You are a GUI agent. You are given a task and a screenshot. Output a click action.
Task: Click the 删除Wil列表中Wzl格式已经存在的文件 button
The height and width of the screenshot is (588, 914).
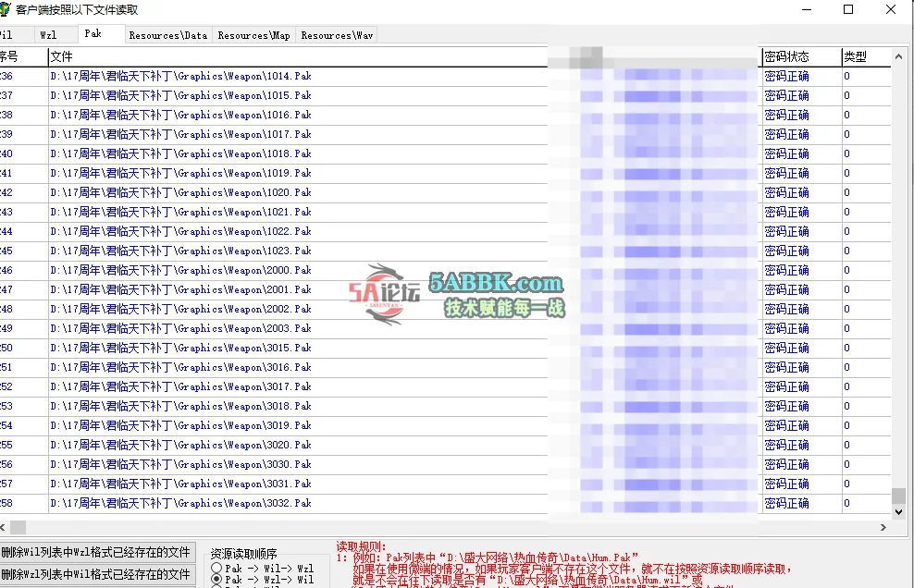coord(96,553)
